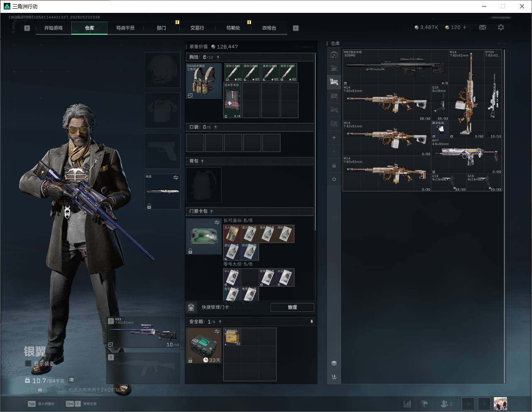Select the MP7 submachine gun in stash

point(466,156)
